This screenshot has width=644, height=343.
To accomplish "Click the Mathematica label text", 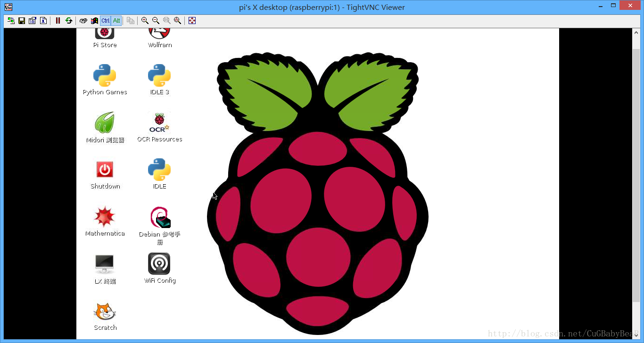I will point(105,233).
